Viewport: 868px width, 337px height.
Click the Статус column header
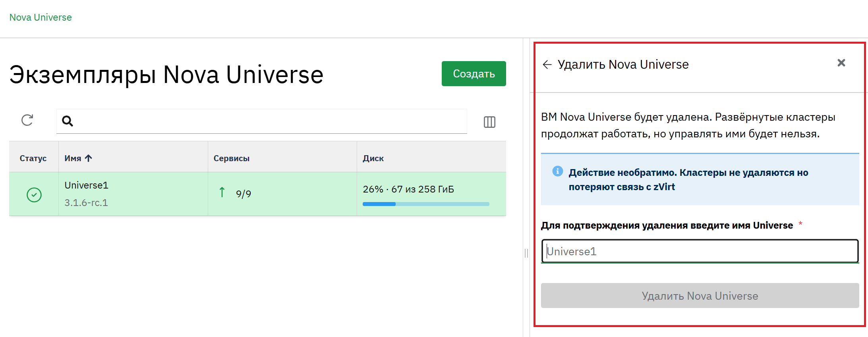(x=33, y=158)
